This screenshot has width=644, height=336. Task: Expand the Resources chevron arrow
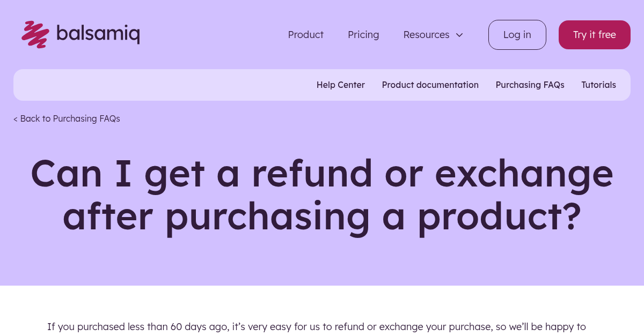point(459,35)
